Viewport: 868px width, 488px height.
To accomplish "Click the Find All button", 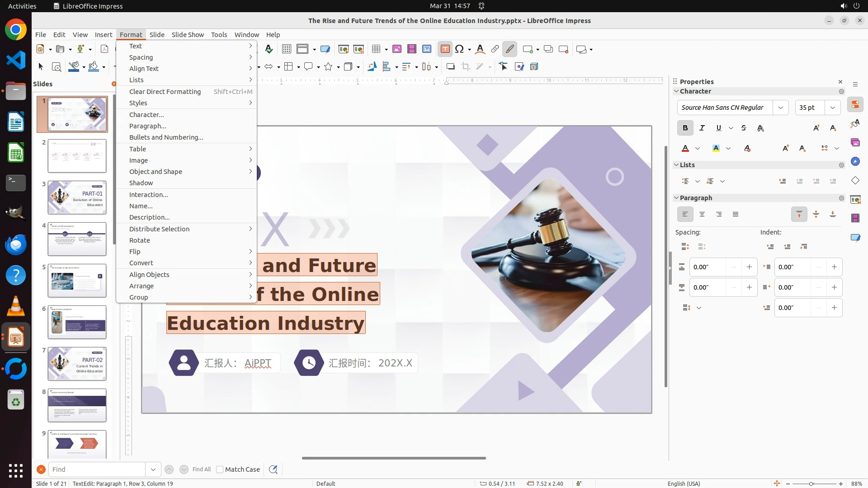I will [x=202, y=469].
